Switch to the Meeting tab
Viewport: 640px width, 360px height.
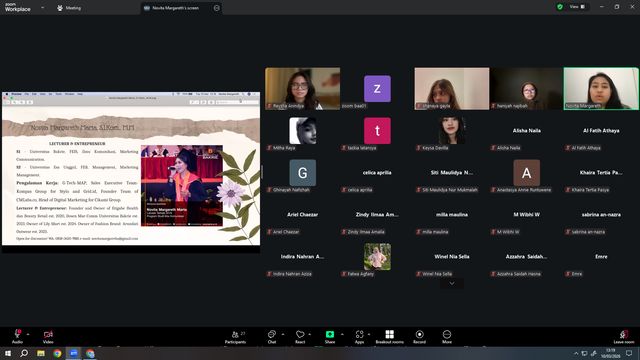[x=69, y=8]
